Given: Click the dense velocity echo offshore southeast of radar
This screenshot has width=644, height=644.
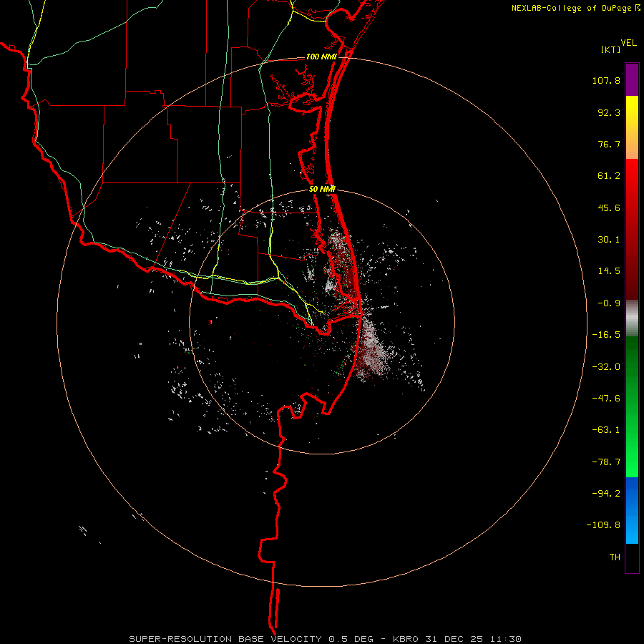Looking at the screenshot, I should (x=371, y=349).
